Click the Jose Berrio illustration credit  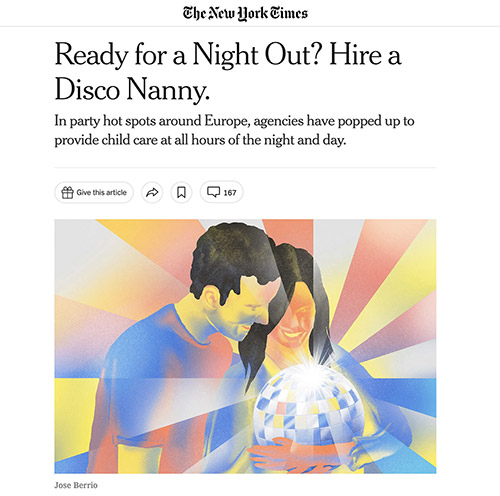pos(76,485)
